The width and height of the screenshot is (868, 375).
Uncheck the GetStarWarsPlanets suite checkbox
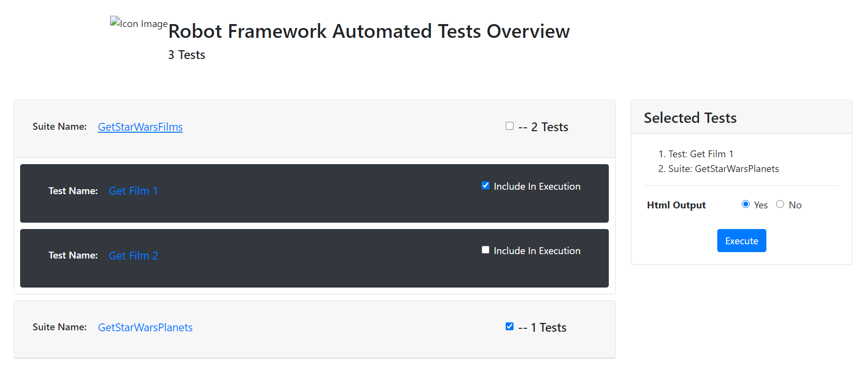(x=510, y=327)
